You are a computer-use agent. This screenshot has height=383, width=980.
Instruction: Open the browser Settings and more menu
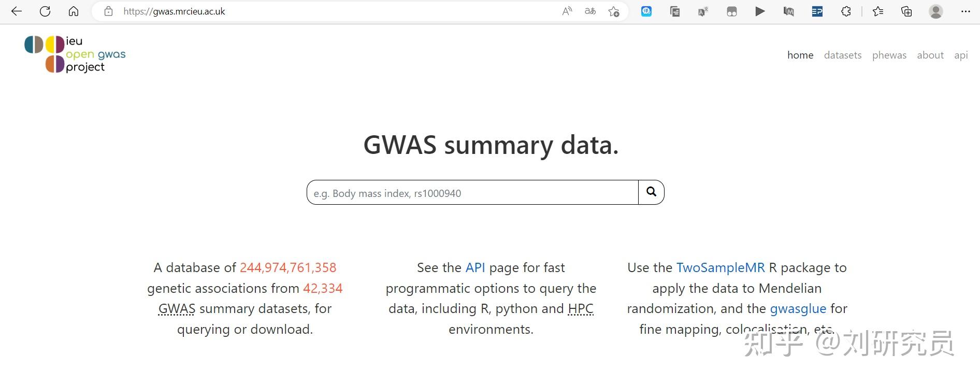(965, 11)
